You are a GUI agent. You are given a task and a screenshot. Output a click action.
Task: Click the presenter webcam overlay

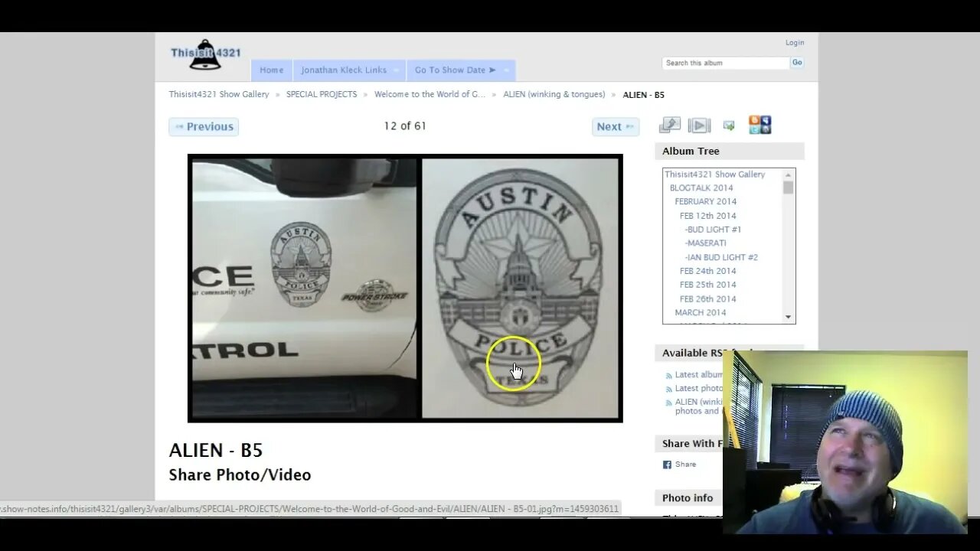(845, 442)
